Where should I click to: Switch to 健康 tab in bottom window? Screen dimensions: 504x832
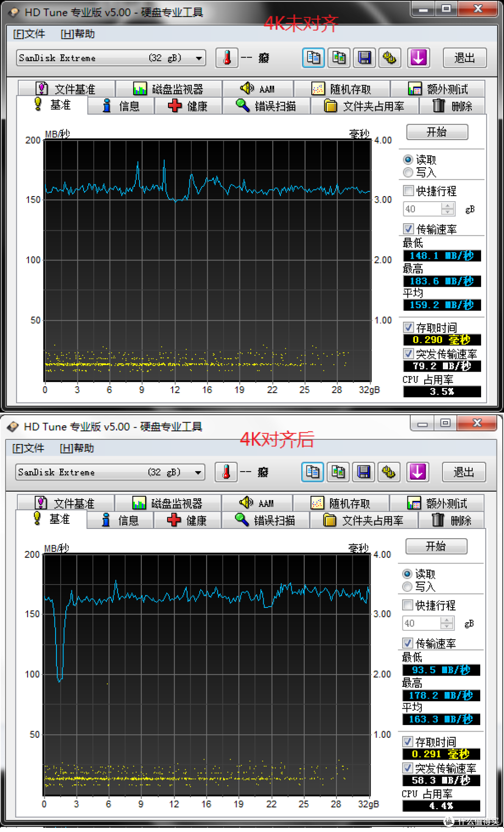coord(187,520)
